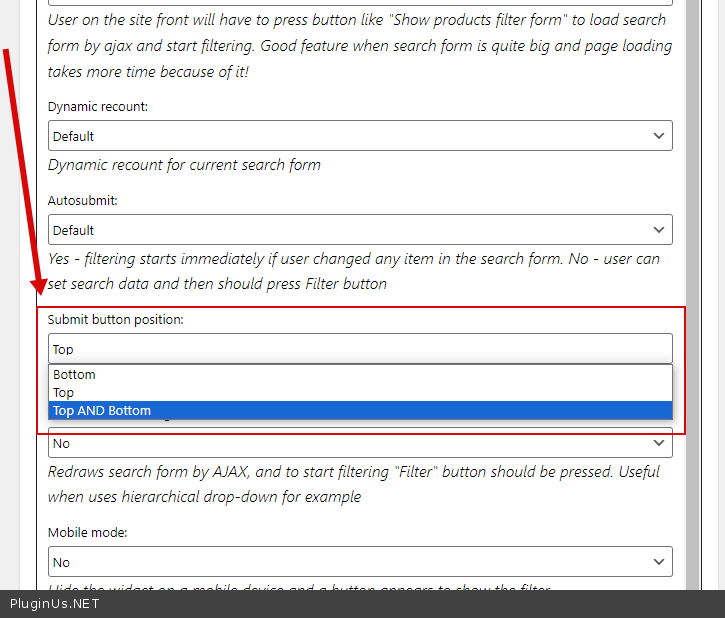725x618 pixels.
Task: Click the chevron arrow in Dynamic recount field
Action: [658, 136]
